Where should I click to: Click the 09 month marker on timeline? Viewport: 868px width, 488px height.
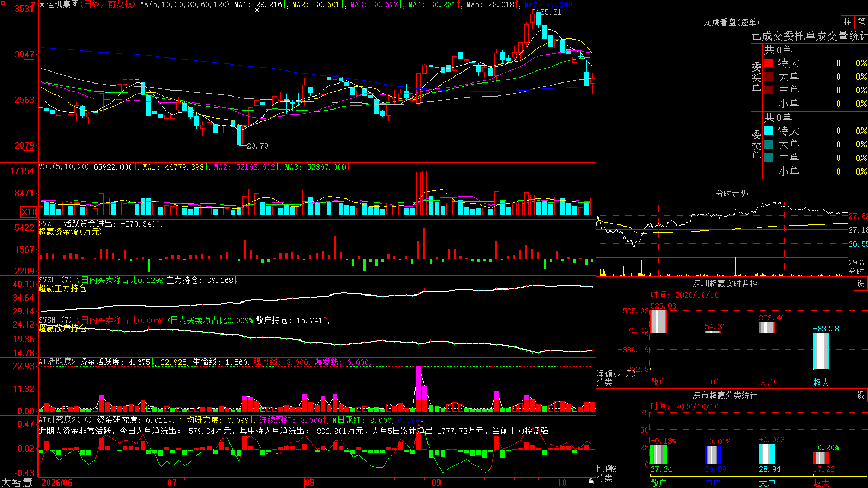[436, 483]
